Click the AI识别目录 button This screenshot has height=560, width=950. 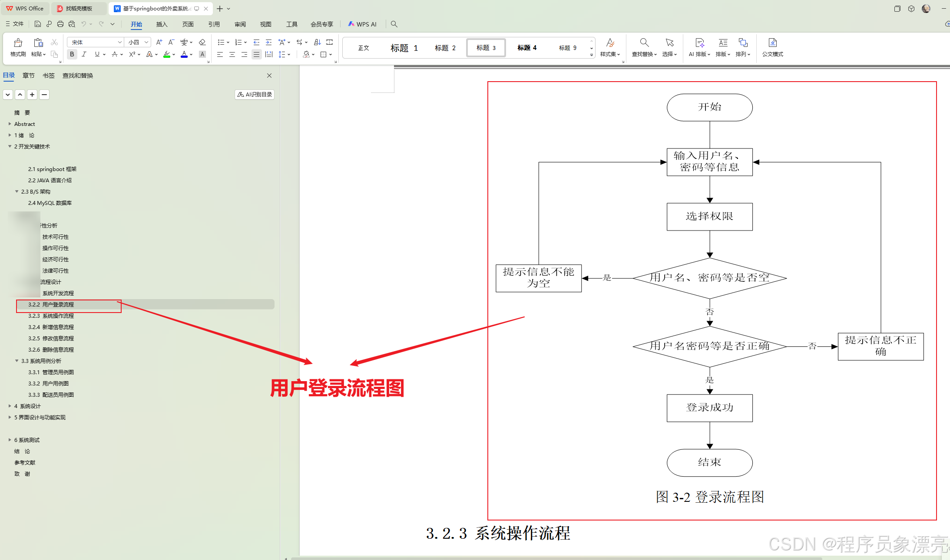(255, 94)
